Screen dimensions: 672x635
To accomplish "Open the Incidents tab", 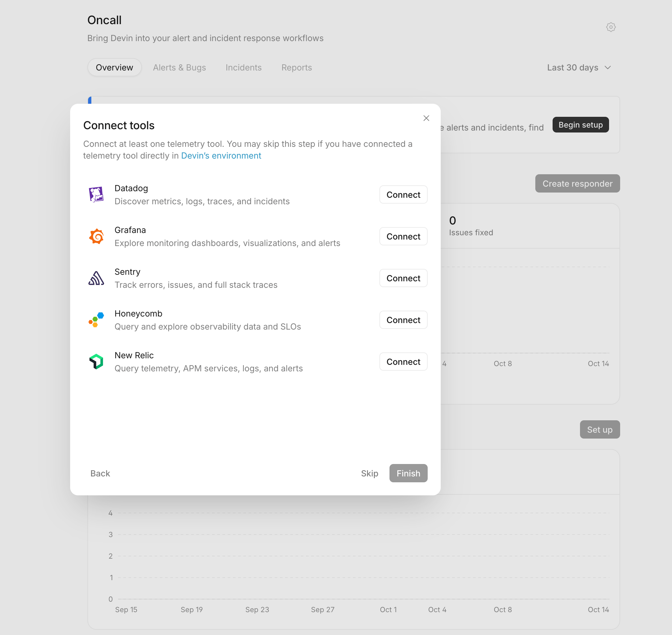I will pos(244,68).
